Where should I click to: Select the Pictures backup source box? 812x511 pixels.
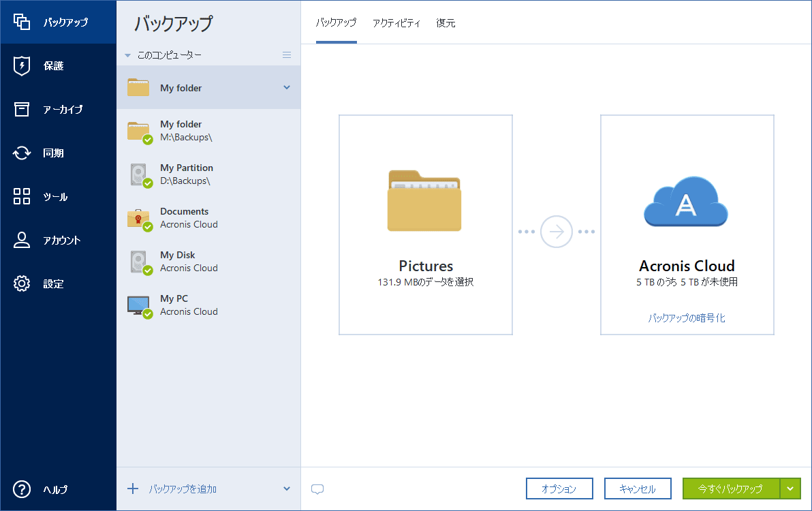426,225
